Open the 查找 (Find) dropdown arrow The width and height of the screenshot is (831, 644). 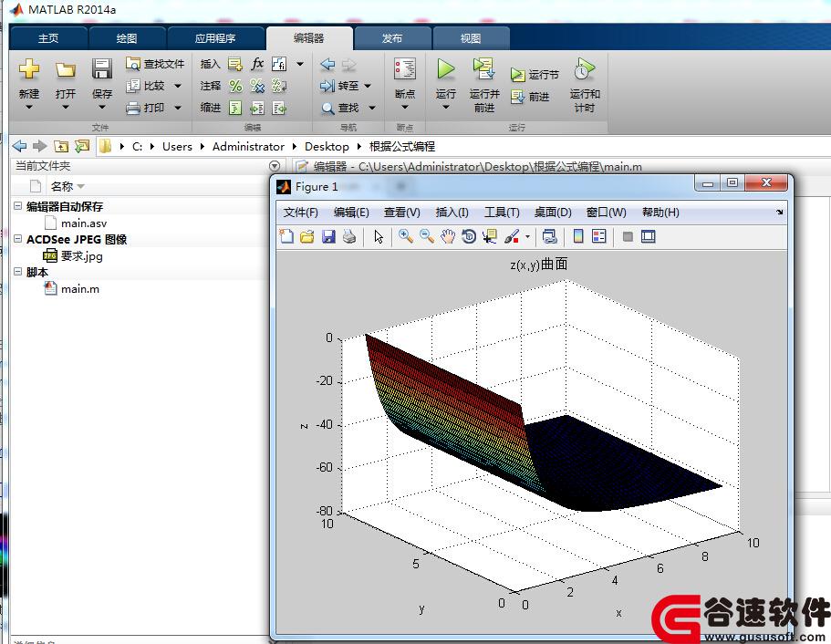372,109
